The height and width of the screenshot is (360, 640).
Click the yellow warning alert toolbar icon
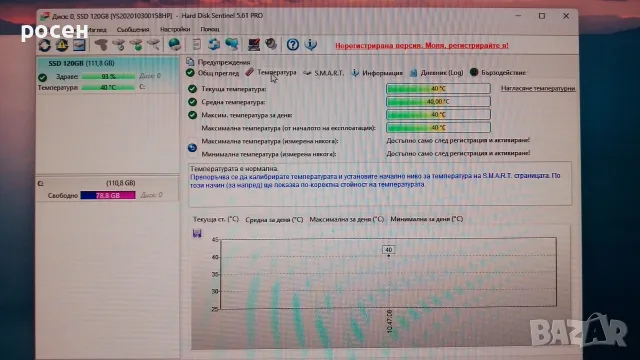(62, 45)
